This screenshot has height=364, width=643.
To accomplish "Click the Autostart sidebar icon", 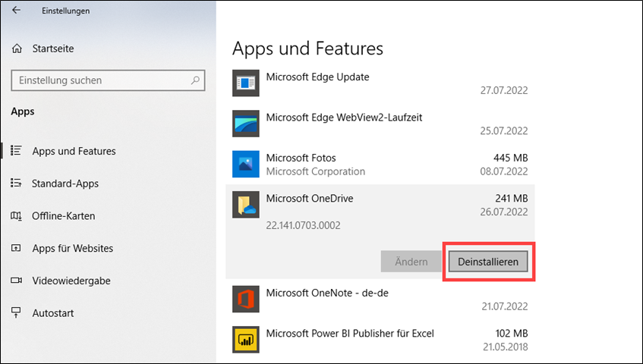I will click(16, 312).
